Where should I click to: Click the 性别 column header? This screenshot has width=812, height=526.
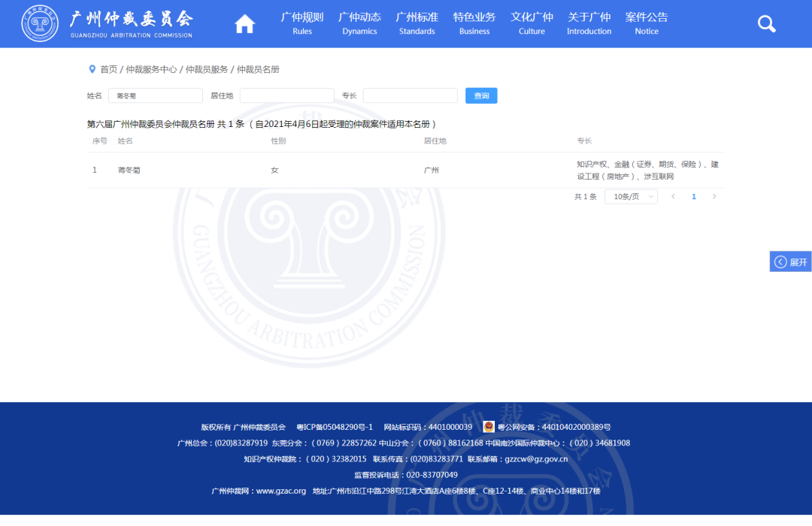pos(278,141)
